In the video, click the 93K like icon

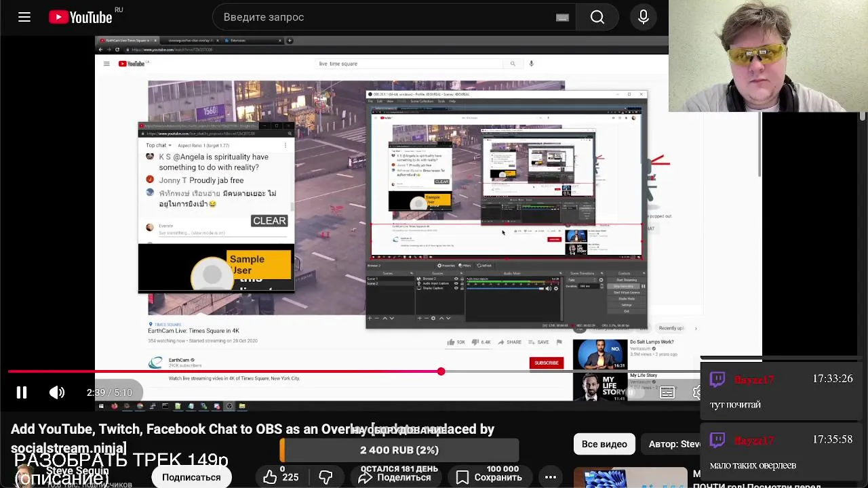click(451, 342)
